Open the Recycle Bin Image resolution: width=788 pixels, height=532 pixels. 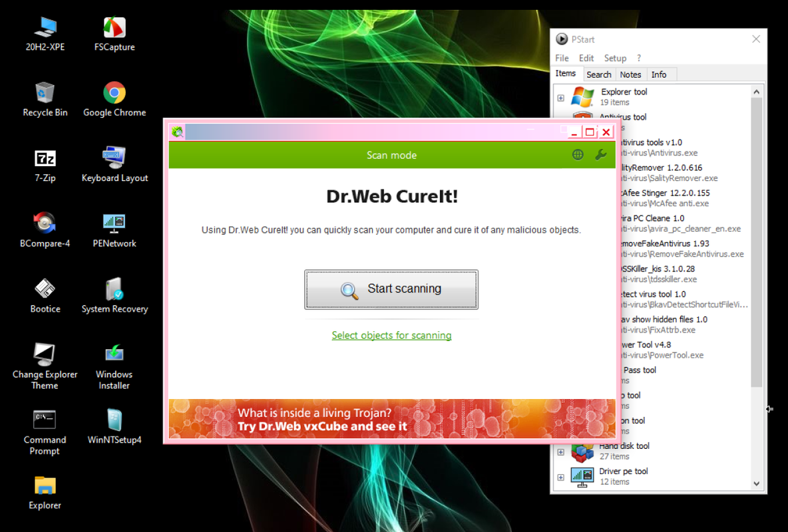[x=45, y=100]
